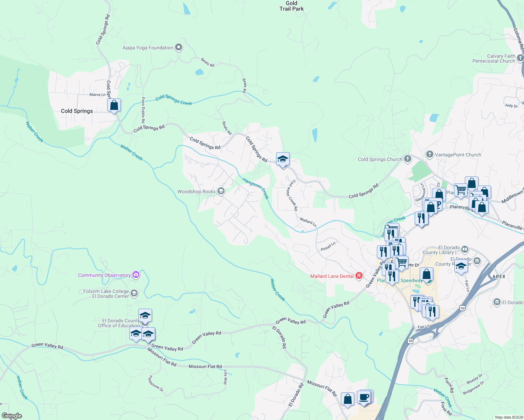Click the Community Observatory camera marker
The height and width of the screenshot is (420, 524).
pyautogui.click(x=136, y=275)
